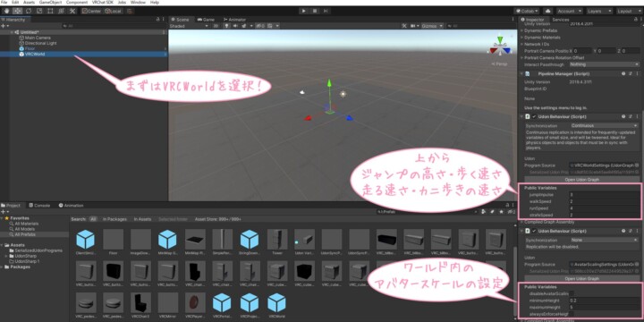The height and width of the screenshot is (322, 644).
Task: Click the scene orientation gizmo
Action: coord(500,46)
